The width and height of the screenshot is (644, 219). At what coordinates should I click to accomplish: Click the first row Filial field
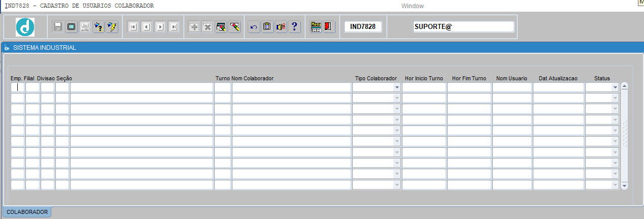[x=32, y=87]
